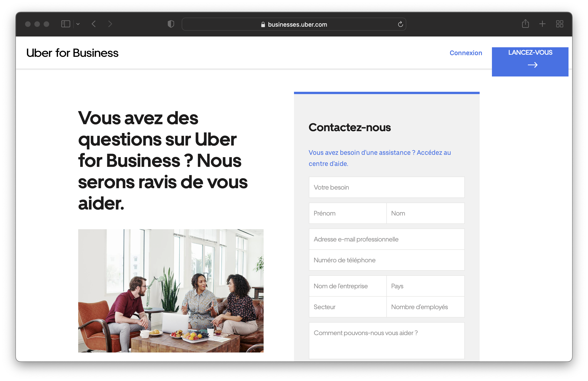Click the Contactez-nous heading
The image size is (588, 381).
point(350,127)
